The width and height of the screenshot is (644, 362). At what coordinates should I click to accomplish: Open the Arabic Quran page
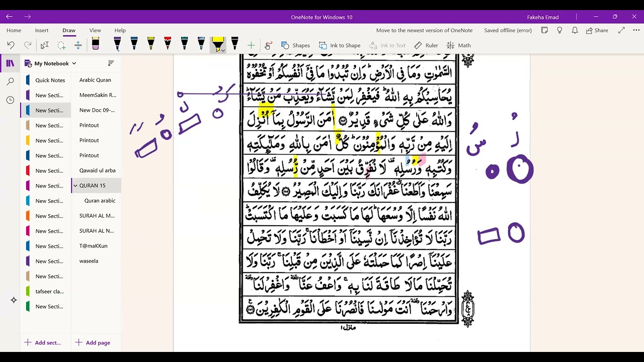click(x=96, y=80)
